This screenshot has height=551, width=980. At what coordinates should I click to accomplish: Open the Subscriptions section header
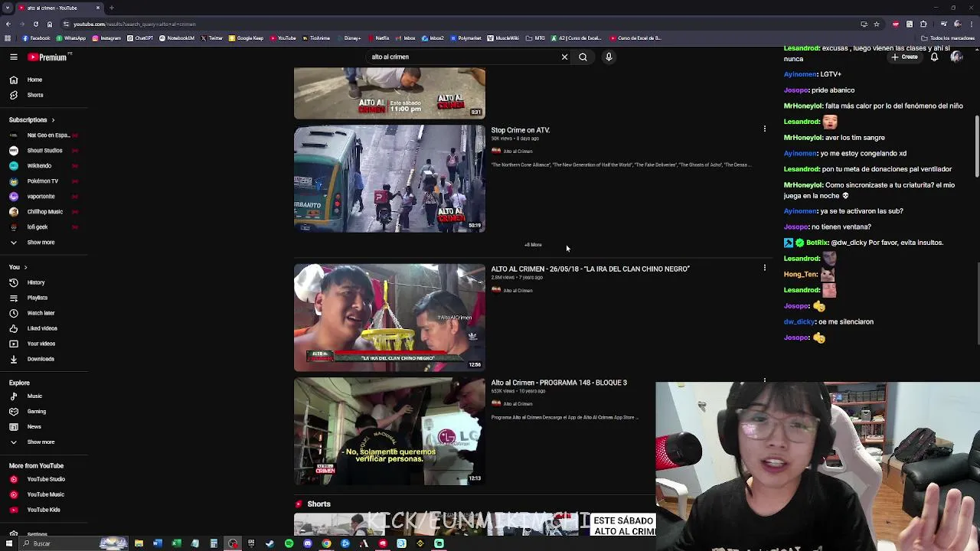[x=32, y=119]
